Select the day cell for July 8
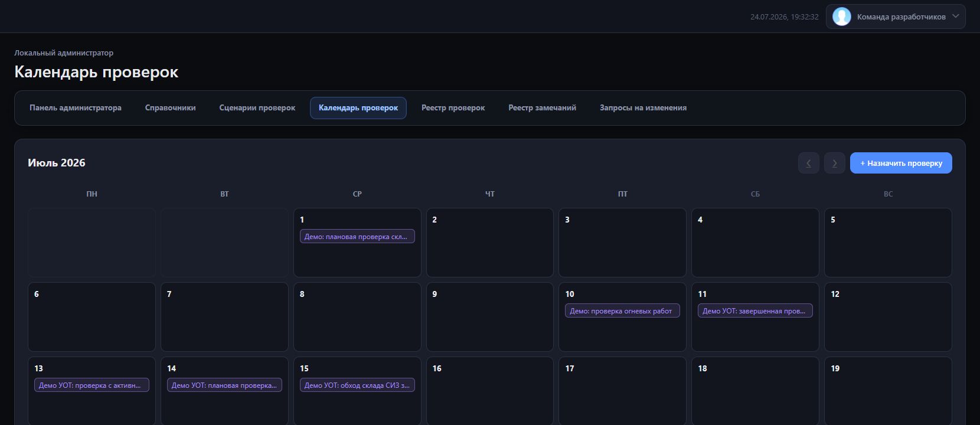This screenshot has height=425, width=980. [x=357, y=317]
